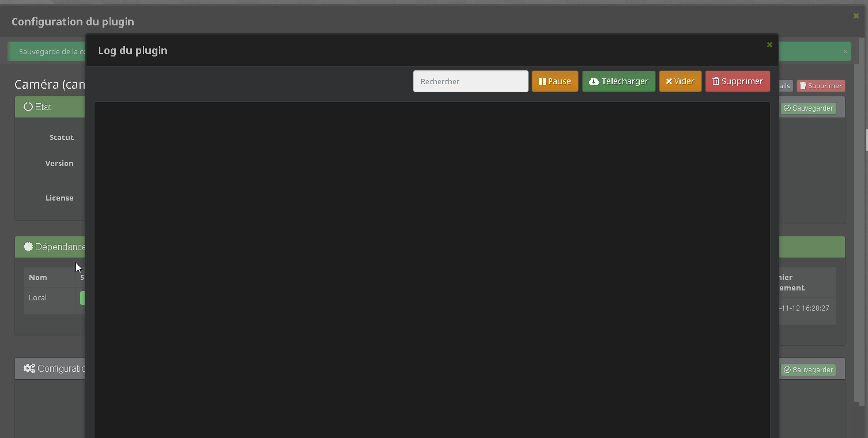
Task: Focus the Rechercher search field
Action: (x=470, y=81)
